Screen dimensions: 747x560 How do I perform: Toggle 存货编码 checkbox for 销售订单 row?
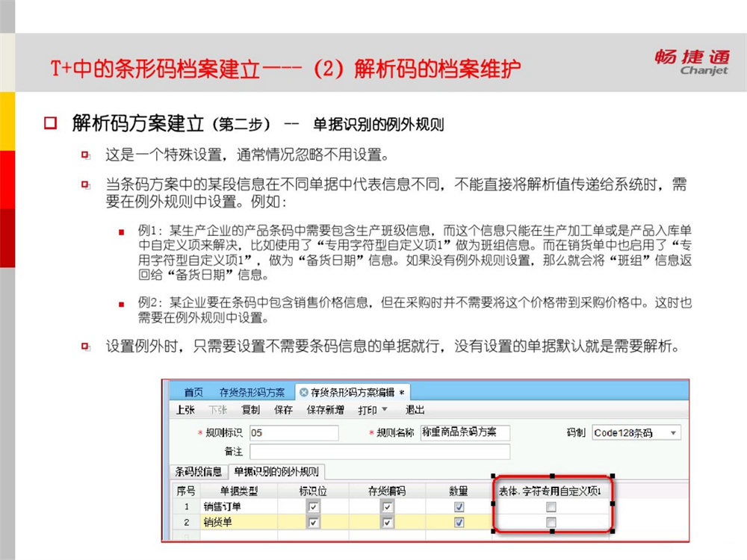coord(387,507)
